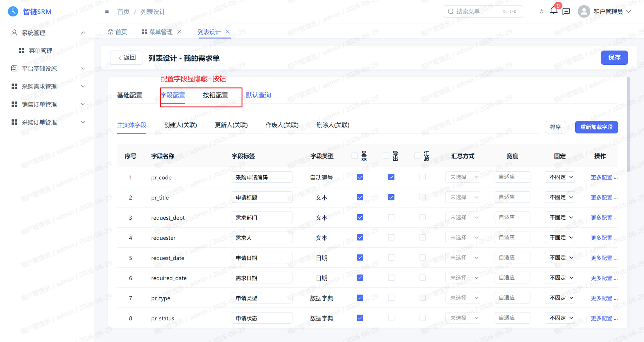Close the 列表设计 tab
The width and height of the screenshot is (644, 342).
[228, 32]
